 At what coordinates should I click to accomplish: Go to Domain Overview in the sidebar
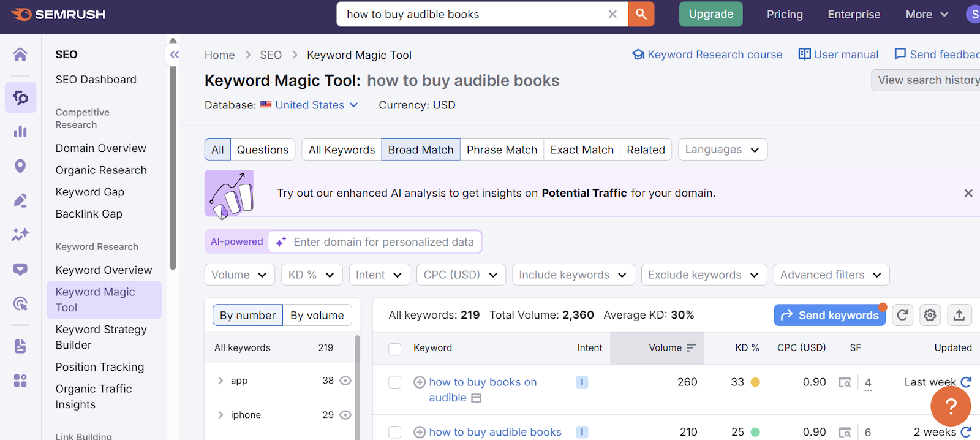click(100, 148)
